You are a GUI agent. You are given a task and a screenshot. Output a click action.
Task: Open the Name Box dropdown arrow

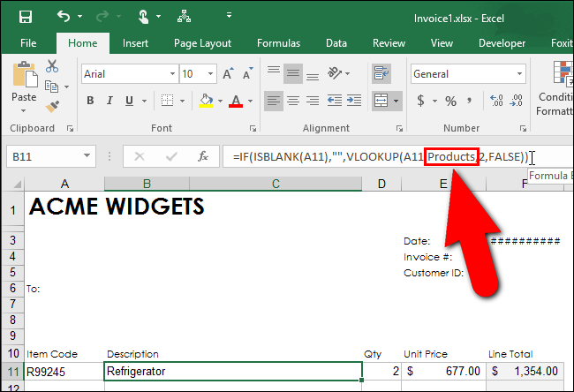coord(87,156)
